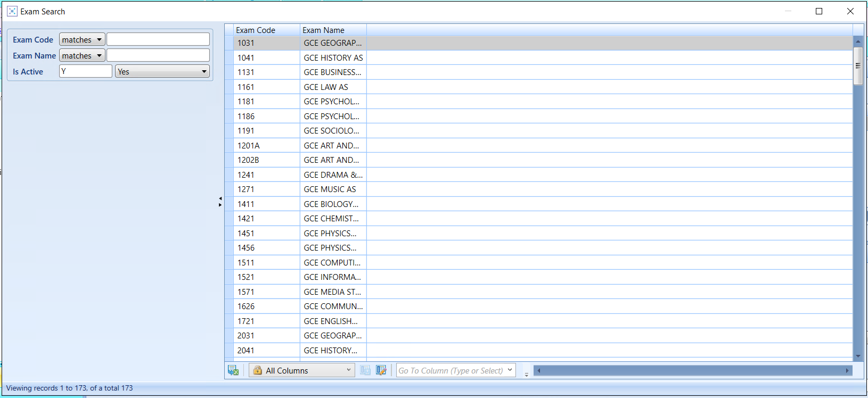Click the toolbar overflow options arrow
This screenshot has width=868, height=398.
coord(526,375)
